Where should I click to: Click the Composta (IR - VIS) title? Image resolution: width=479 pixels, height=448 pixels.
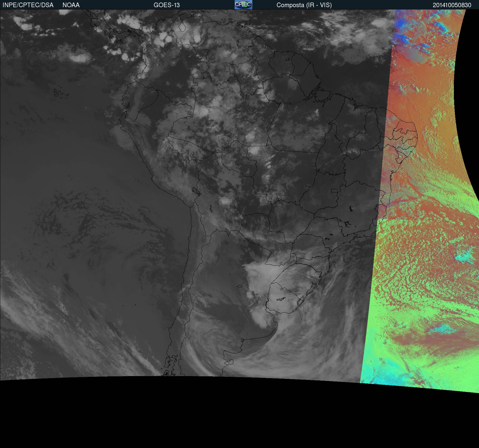[x=304, y=5]
